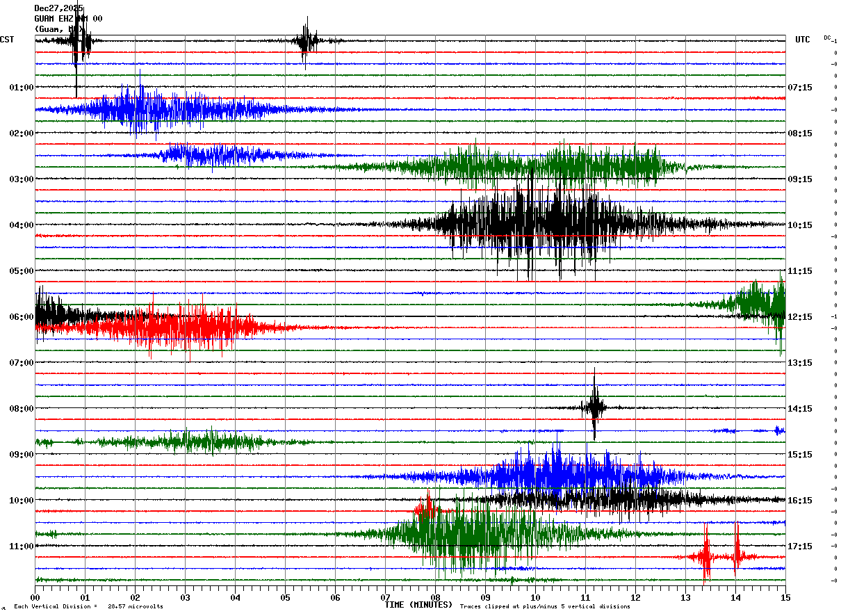841x616 pixels.
Task: Click the 16:15 UTC row label
Action: point(800,501)
